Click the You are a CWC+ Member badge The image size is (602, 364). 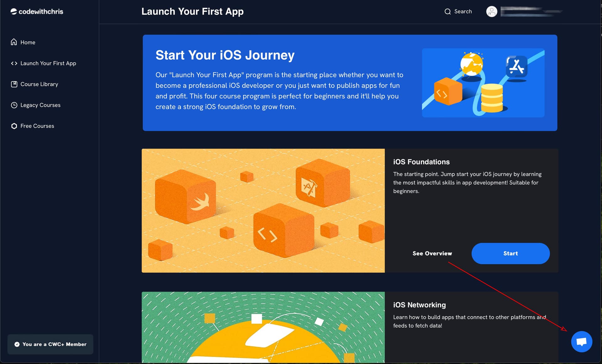(50, 344)
